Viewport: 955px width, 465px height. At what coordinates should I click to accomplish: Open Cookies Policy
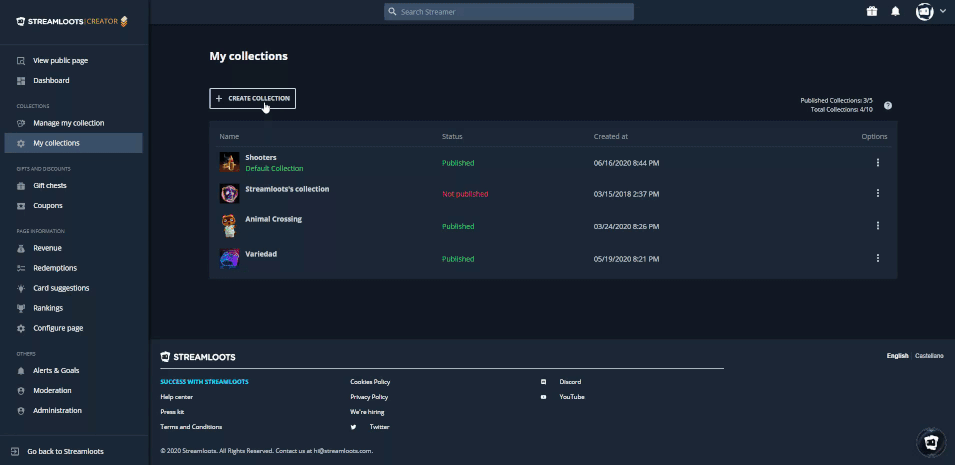tap(370, 382)
